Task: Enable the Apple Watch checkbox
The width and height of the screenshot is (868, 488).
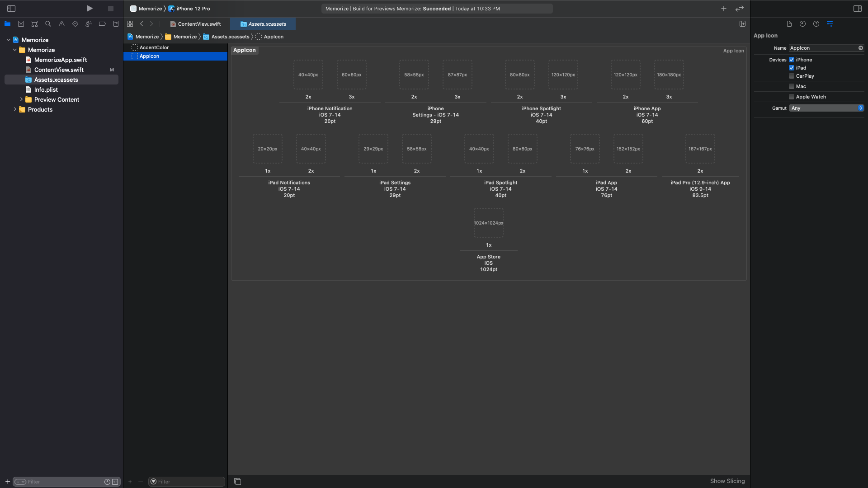Action: [792, 97]
